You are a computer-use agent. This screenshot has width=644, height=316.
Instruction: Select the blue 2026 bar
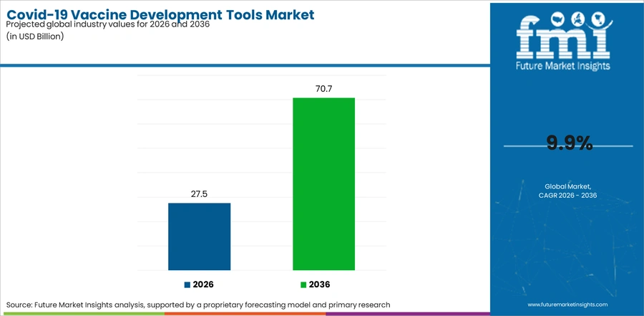pyautogui.click(x=199, y=236)
